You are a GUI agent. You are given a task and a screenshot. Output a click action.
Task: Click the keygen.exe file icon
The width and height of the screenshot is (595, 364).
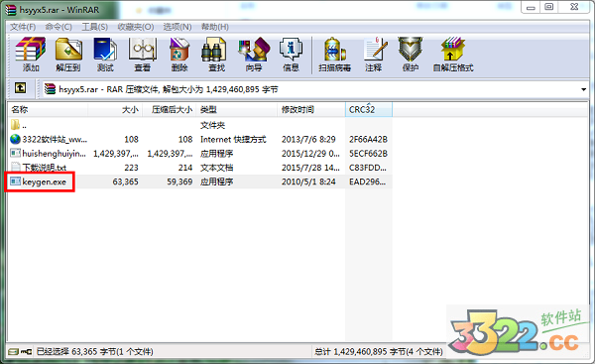(15, 182)
